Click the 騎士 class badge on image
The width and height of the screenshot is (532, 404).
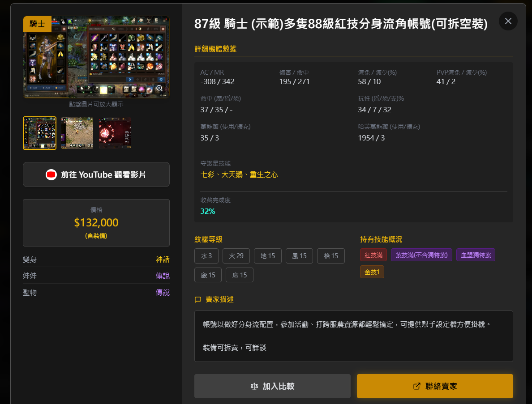coord(37,24)
